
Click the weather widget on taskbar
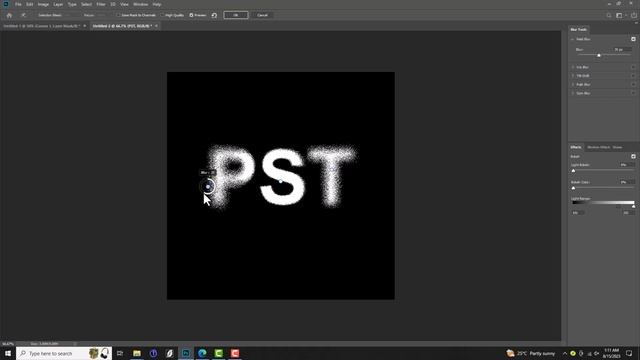(531, 353)
